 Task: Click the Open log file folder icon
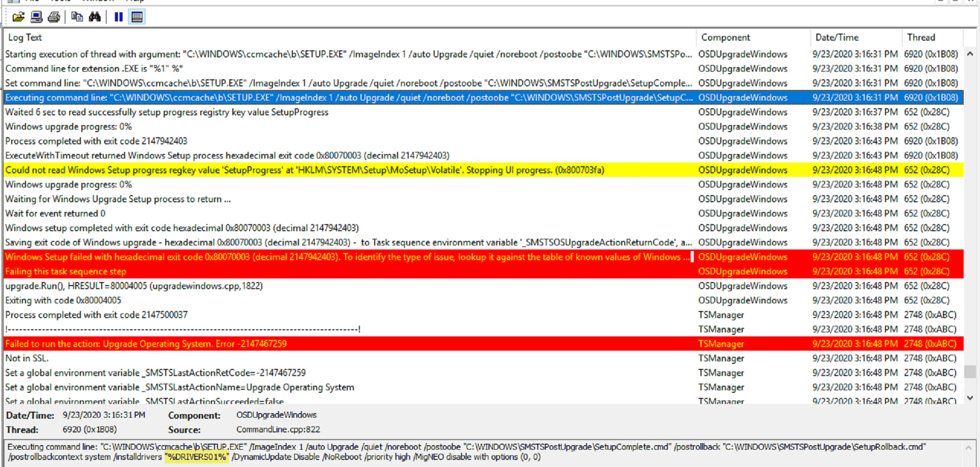18,17
